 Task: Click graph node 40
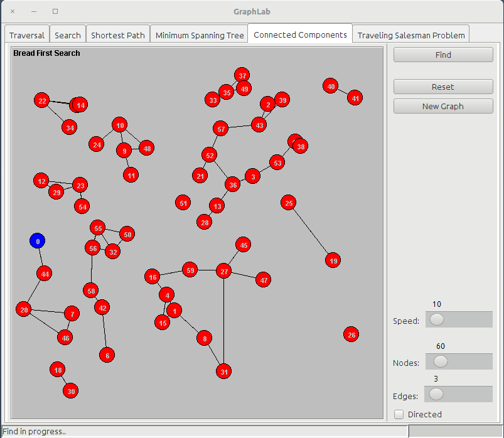click(330, 86)
